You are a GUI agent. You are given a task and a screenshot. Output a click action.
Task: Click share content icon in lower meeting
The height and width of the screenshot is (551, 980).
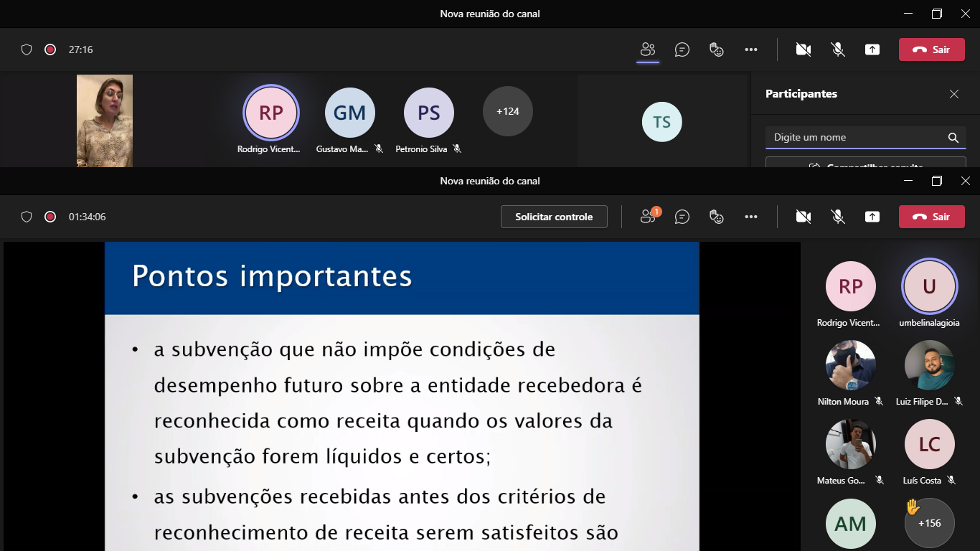872,217
